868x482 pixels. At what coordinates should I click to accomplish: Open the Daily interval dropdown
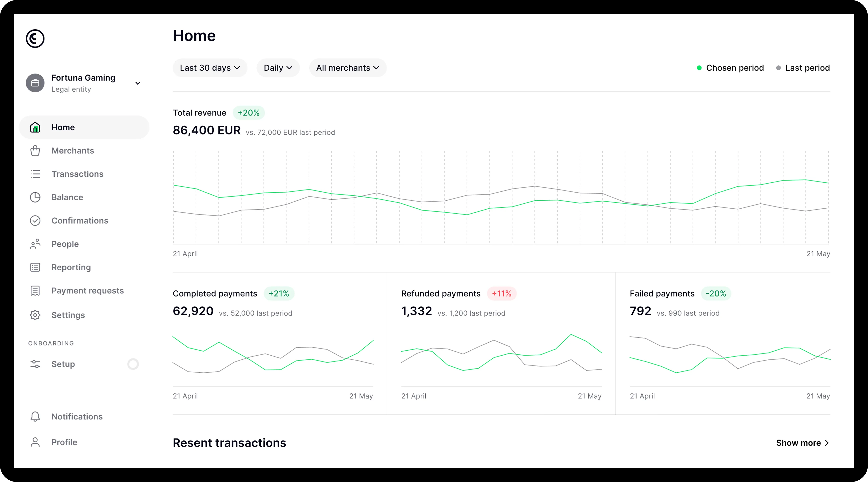coord(278,68)
